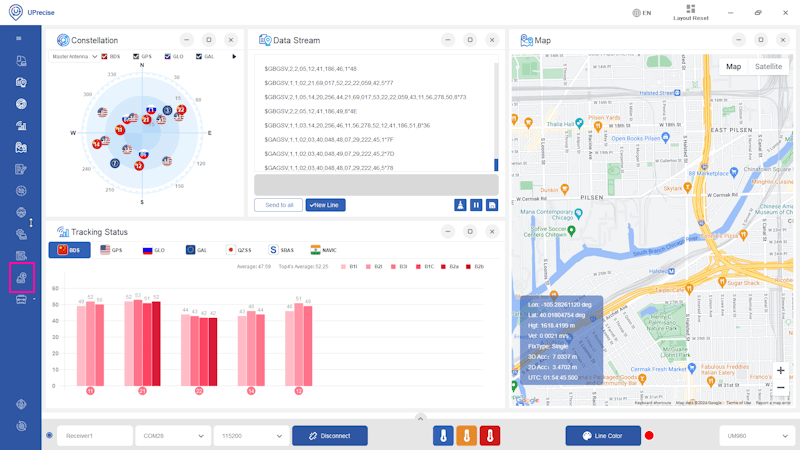Click the blue thermometer icon in bottom bar
This screenshot has width=800, height=450.
(x=443, y=436)
